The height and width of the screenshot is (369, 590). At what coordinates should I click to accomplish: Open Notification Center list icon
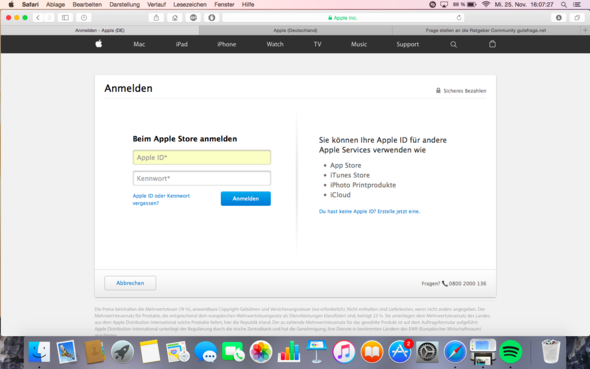576,5
